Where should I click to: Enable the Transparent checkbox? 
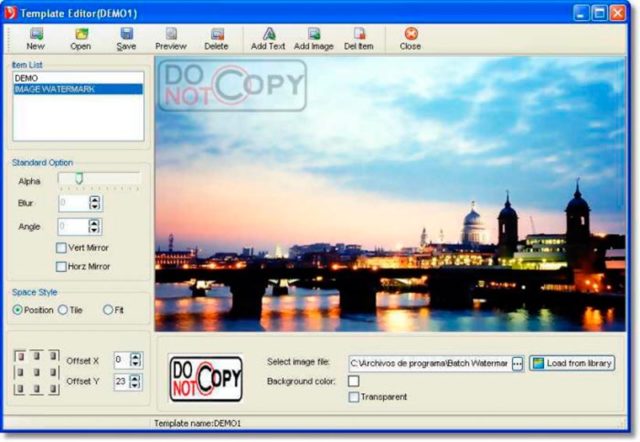(354, 397)
